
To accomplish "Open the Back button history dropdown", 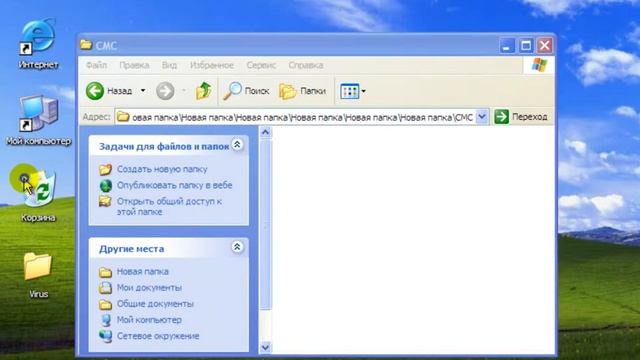I will coord(143,91).
